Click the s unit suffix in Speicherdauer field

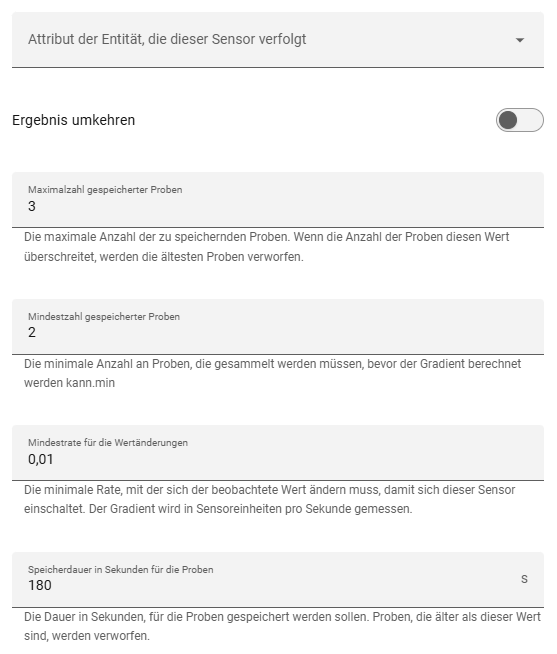click(x=524, y=579)
